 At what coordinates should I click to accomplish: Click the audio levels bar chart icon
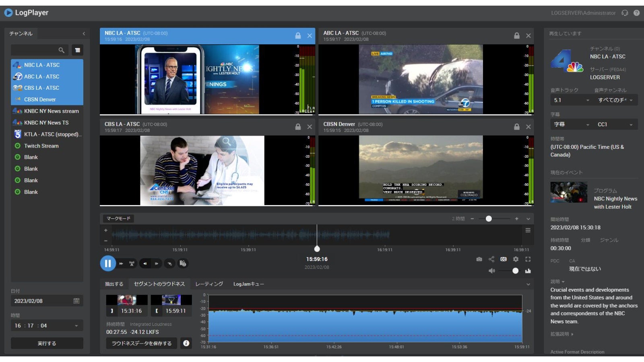(528, 271)
